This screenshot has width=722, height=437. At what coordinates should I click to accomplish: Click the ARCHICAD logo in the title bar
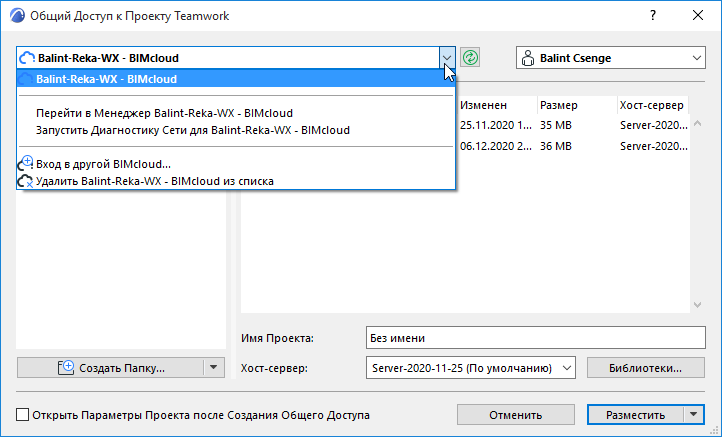tap(17, 16)
